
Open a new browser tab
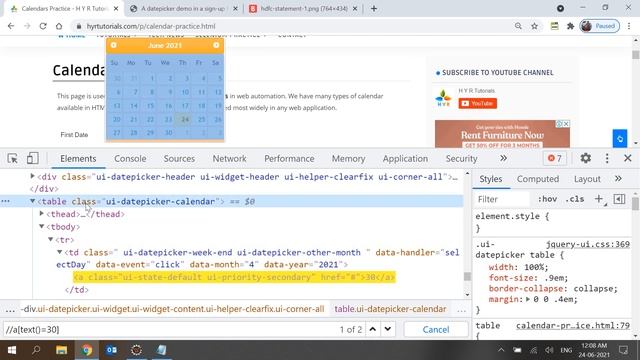(x=373, y=9)
